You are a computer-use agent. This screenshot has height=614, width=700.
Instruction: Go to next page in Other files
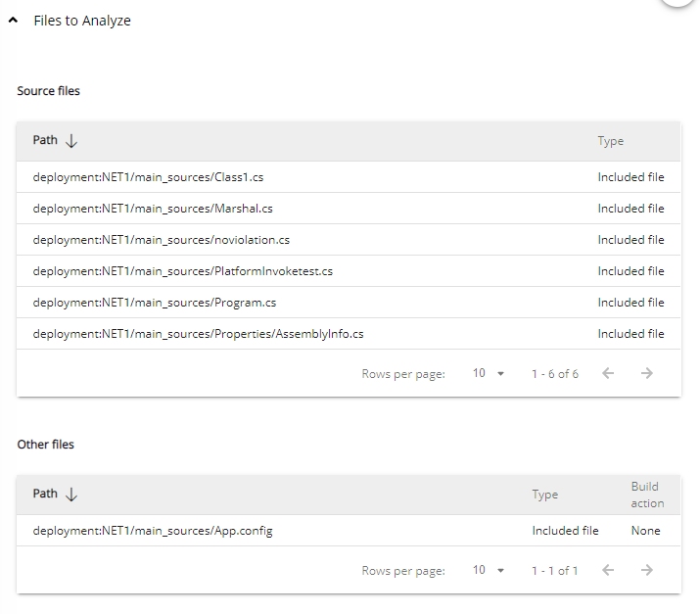point(646,570)
